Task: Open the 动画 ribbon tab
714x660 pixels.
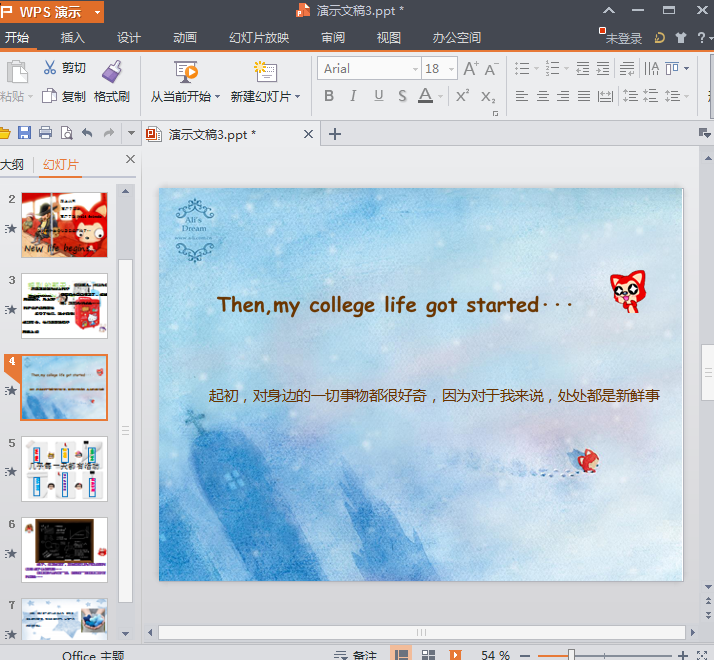Action: point(184,37)
